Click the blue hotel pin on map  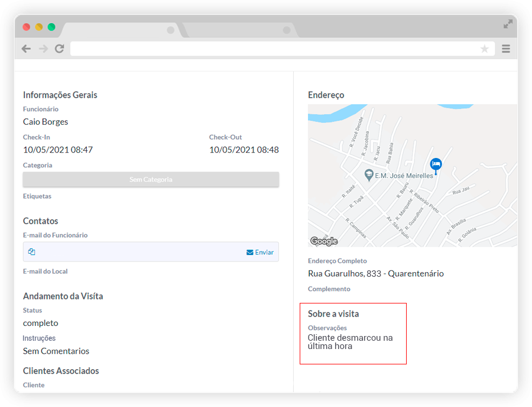coord(436,165)
